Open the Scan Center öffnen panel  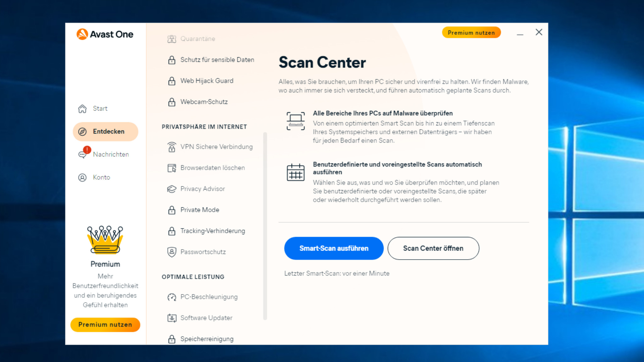pos(433,248)
